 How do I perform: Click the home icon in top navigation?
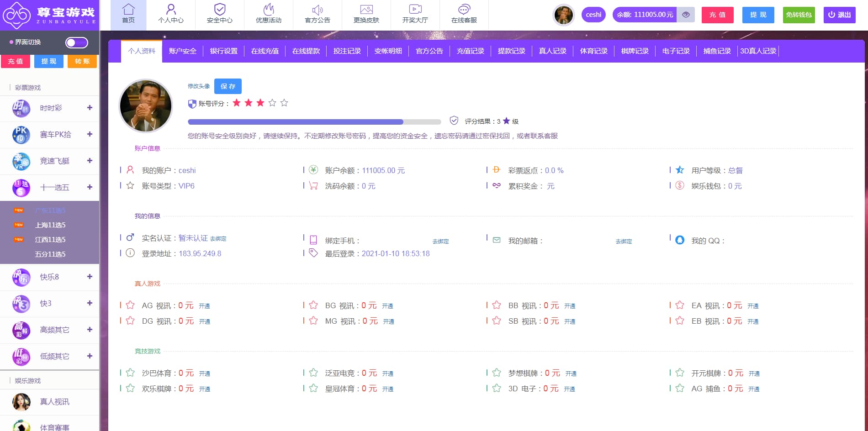point(128,10)
